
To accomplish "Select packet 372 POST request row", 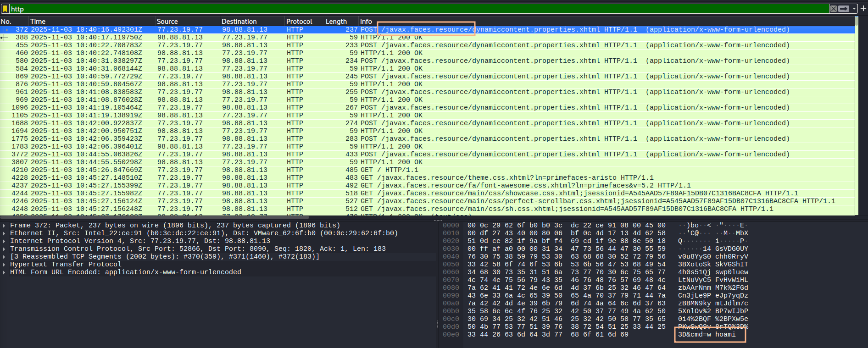I will [427, 29].
